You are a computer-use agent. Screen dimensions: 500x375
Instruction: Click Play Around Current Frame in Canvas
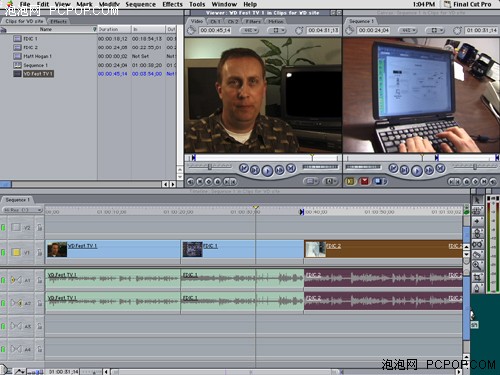tap(429, 170)
